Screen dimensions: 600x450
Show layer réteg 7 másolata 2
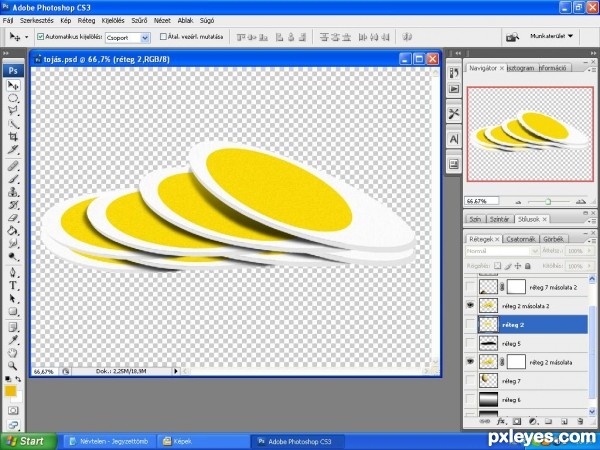coord(470,287)
